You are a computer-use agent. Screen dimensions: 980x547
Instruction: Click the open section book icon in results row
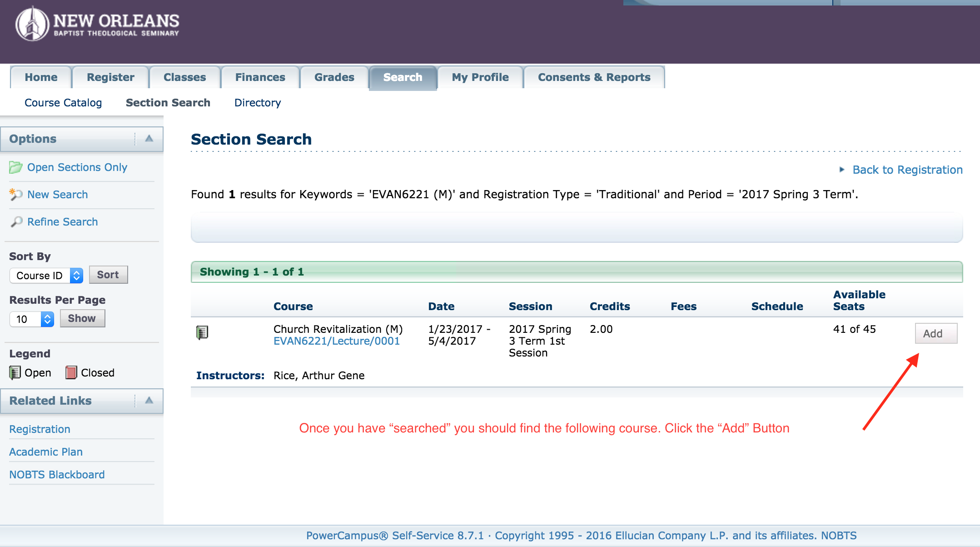pos(202,333)
